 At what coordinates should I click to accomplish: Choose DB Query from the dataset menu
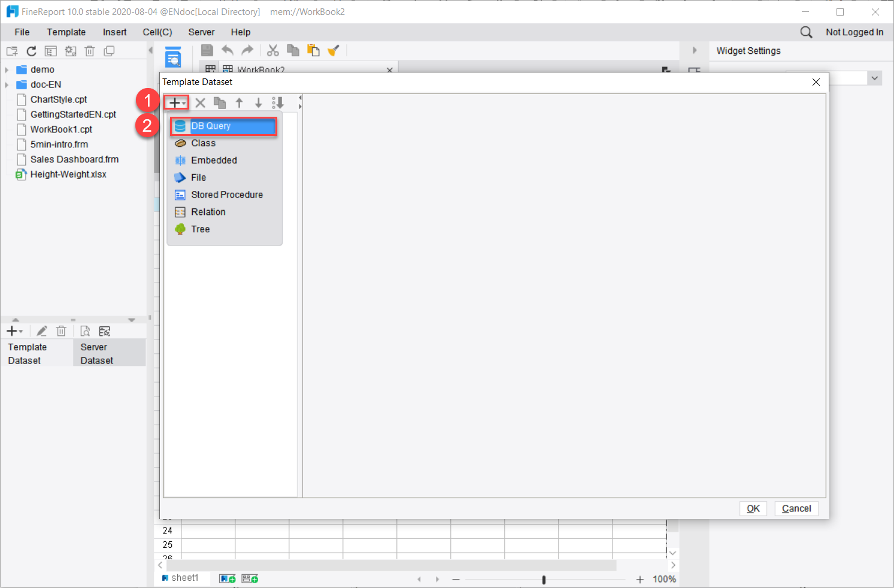click(223, 126)
